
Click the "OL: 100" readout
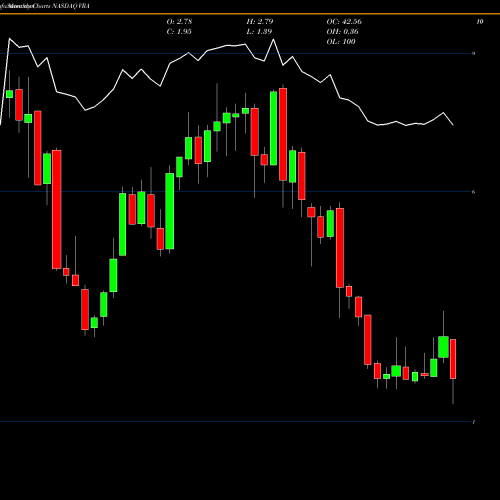pyautogui.click(x=341, y=42)
